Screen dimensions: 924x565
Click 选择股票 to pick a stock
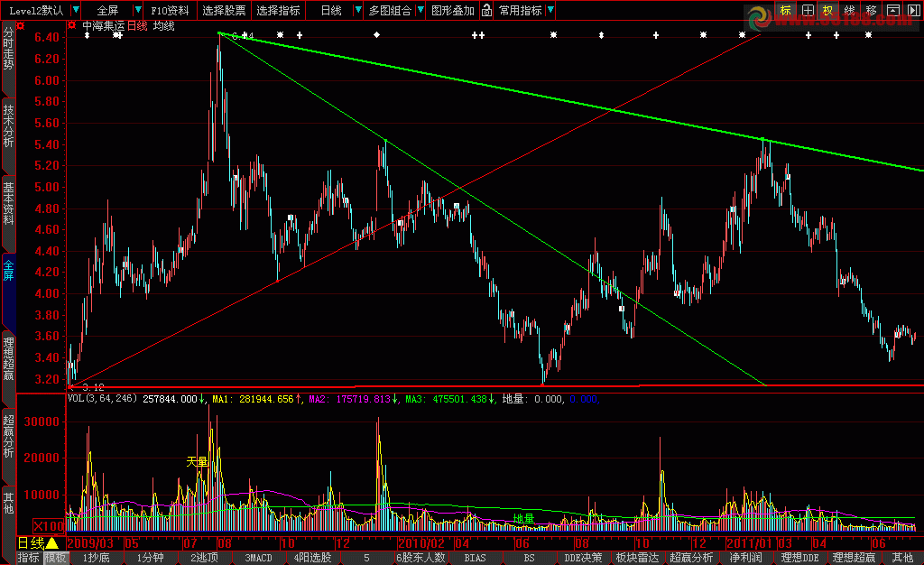(224, 10)
